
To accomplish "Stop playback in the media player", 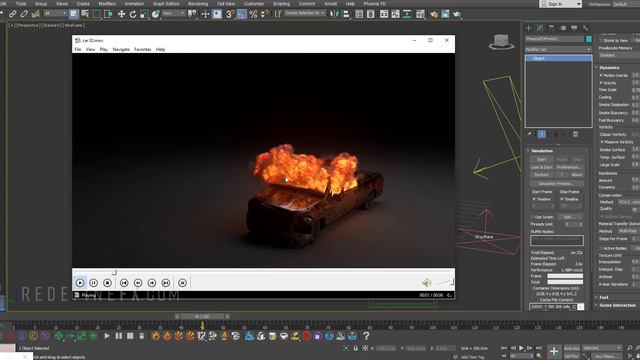I will (107, 282).
